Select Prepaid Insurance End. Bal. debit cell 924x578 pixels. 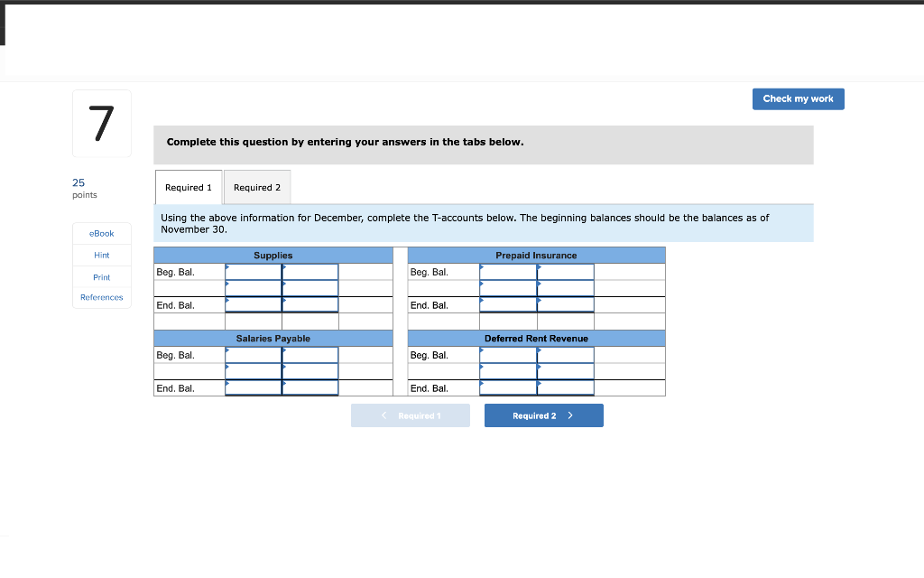tap(508, 305)
